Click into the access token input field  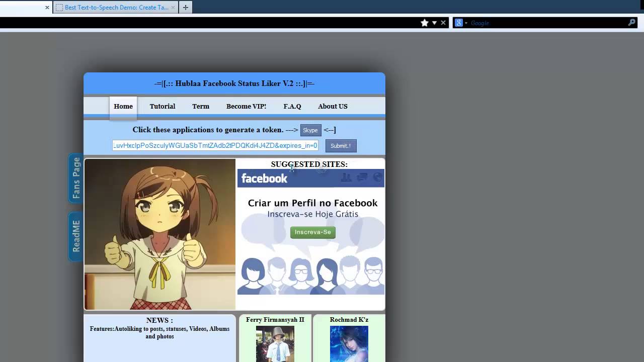[215, 145]
